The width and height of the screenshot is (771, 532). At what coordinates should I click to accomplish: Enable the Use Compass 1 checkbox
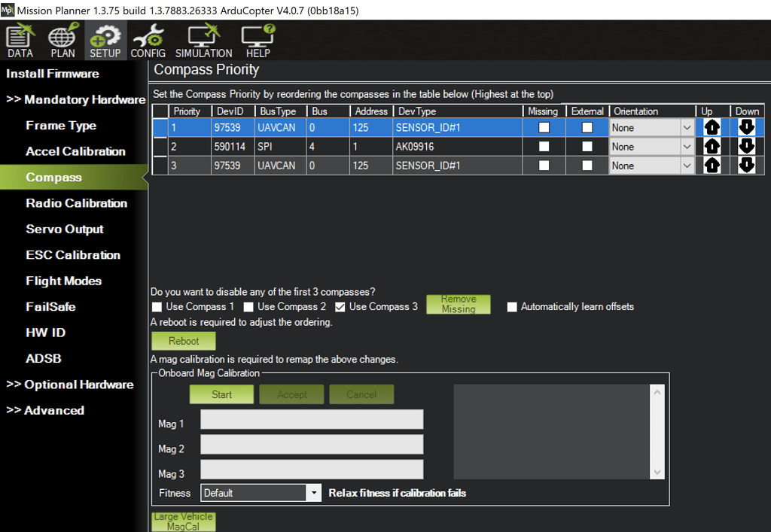point(157,307)
